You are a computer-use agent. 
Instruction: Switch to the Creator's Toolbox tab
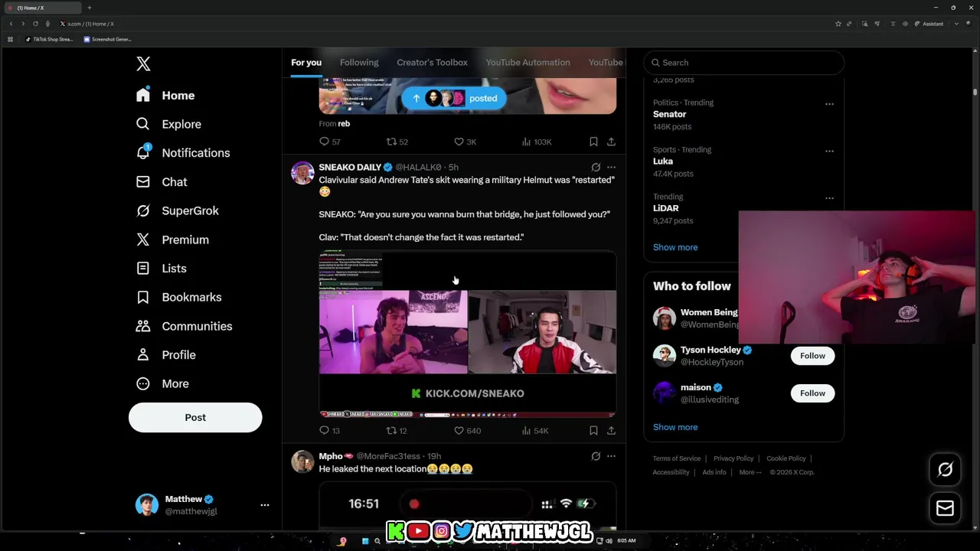pos(432,63)
